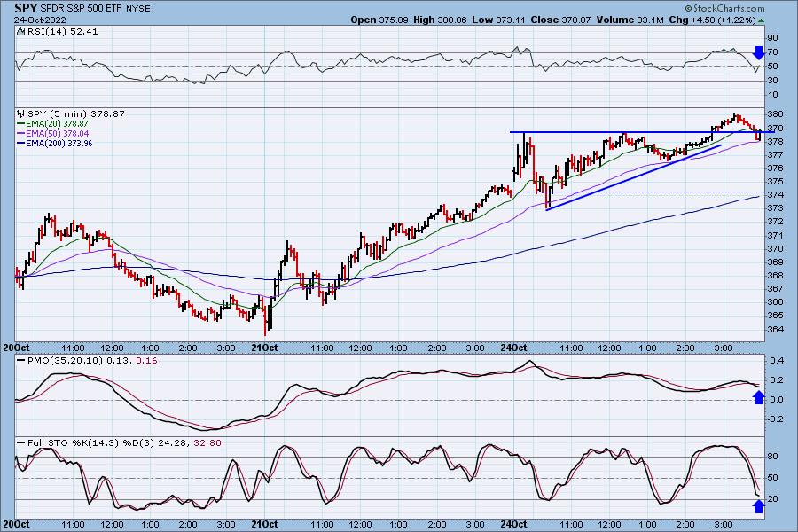Click the 30 level on the RSI axis
Viewport: 798px width, 532px height.
pyautogui.click(x=772, y=81)
